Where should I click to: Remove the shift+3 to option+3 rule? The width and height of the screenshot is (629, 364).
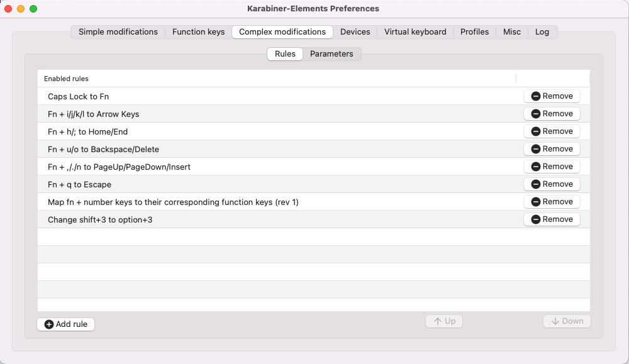[x=552, y=219]
